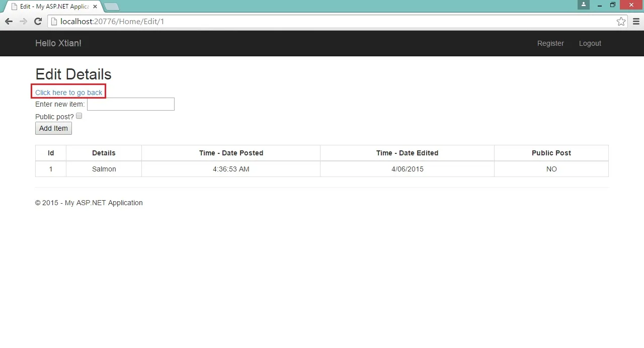Click the Public Post column header
The width and height of the screenshot is (644, 348).
[x=551, y=153]
